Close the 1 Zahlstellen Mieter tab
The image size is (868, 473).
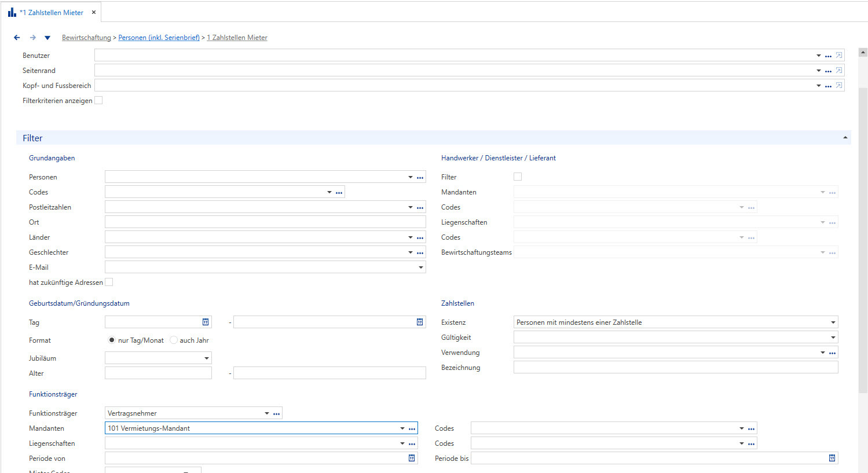point(94,12)
